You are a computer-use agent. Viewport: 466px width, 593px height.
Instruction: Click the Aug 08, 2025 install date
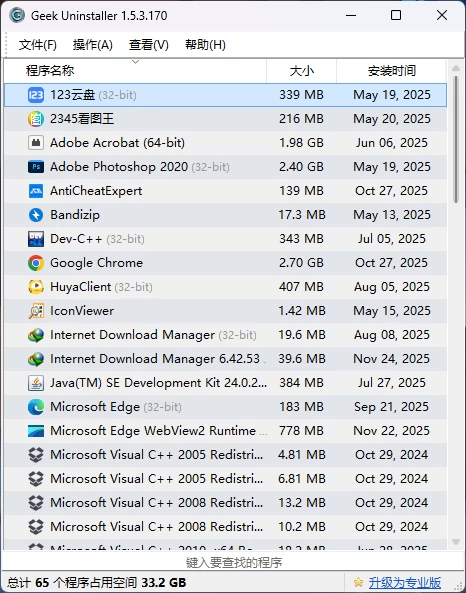coord(391,335)
